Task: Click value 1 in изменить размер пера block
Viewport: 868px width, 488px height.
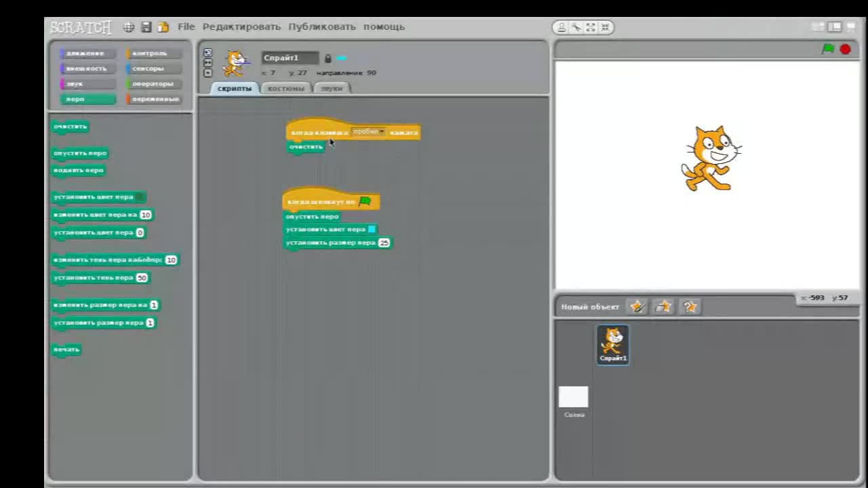Action: [x=154, y=305]
